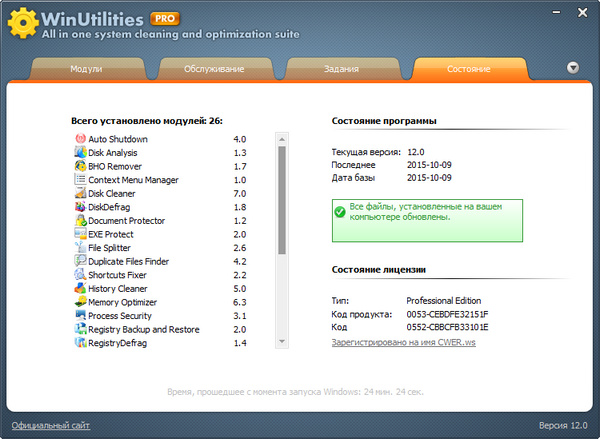Select the Memory Optimizer icon
The height and width of the screenshot is (439, 600).
pyautogui.click(x=80, y=302)
